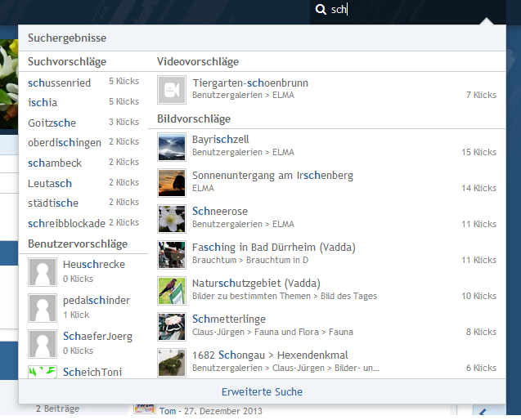Open Schneerose flower thumbnail
The image size is (521, 420).
point(172,219)
